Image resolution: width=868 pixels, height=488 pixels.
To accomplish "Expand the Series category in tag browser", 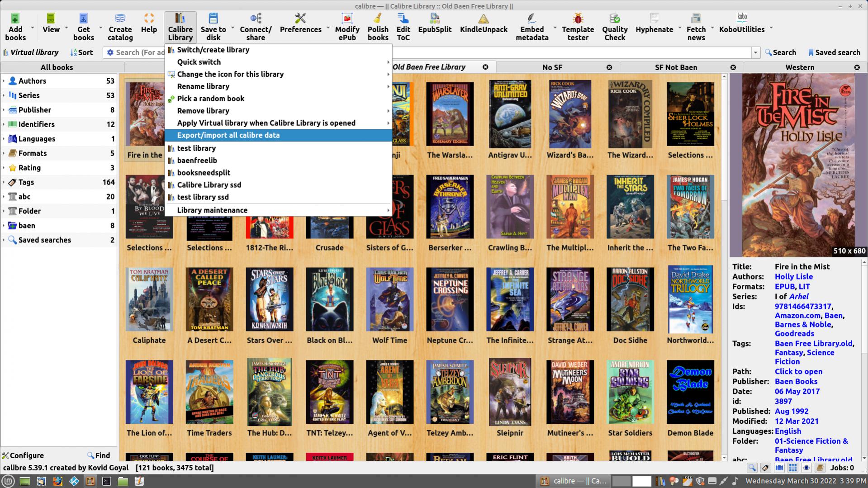I will point(4,95).
